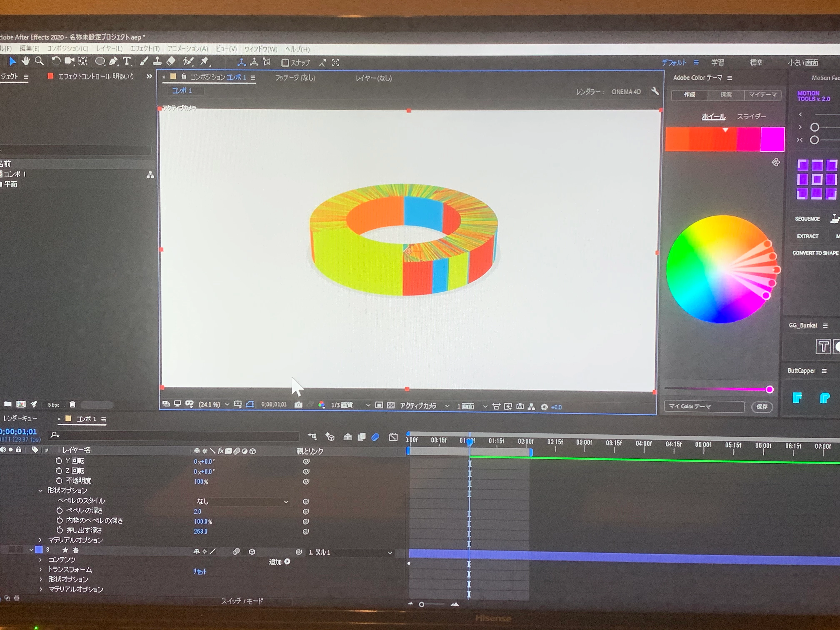Screen dimensions: 840x630
Task: Select the Zoom magnifier tool
Action: 39,61
